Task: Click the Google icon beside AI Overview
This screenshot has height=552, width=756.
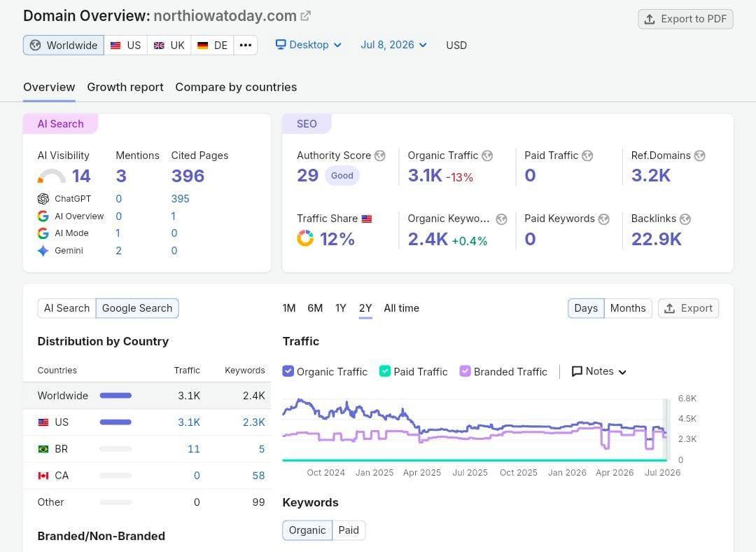Action: click(x=43, y=216)
